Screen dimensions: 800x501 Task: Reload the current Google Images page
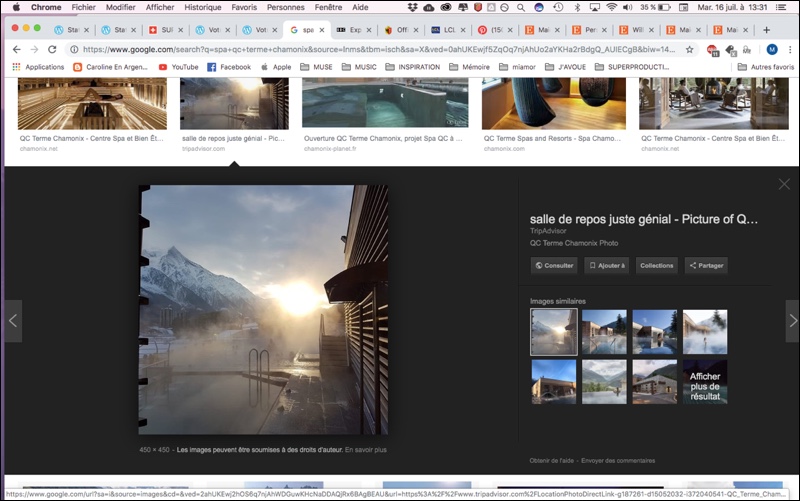[52, 49]
